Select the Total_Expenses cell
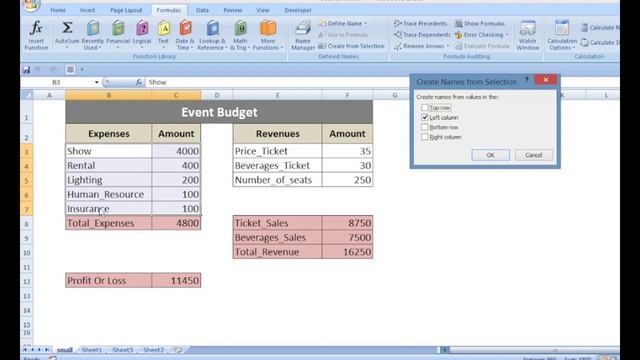The width and height of the screenshot is (640, 360). [x=109, y=223]
